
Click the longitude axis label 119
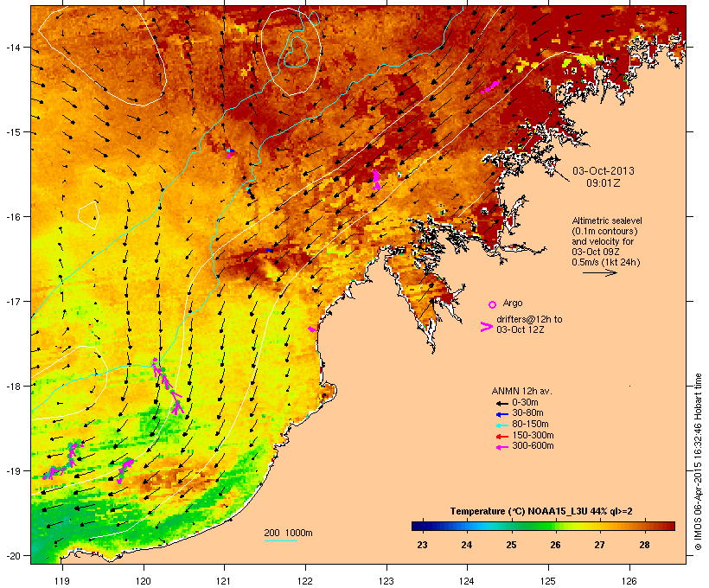(62, 581)
